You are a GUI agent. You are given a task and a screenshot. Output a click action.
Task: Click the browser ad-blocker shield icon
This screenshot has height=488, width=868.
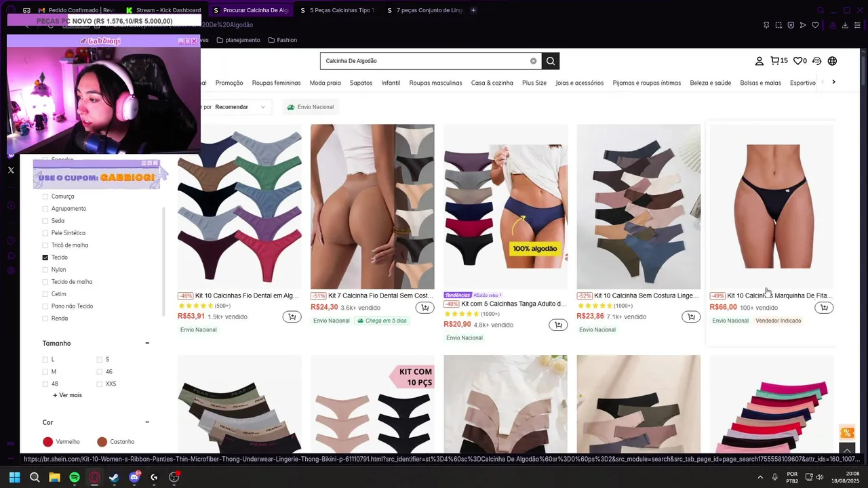pyautogui.click(x=791, y=25)
